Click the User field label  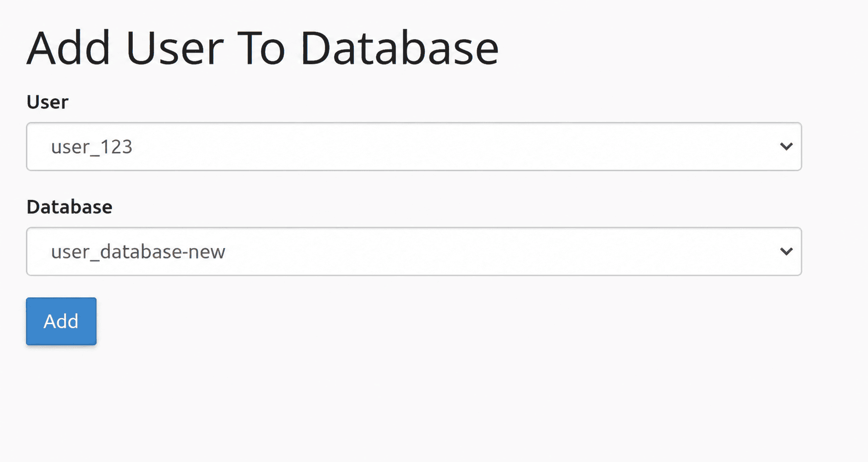click(x=47, y=102)
